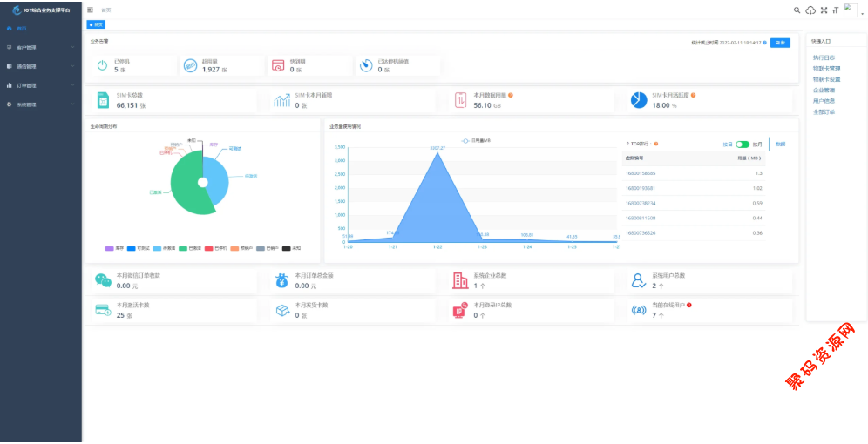
Task: Select 首页 in the left sidebar
Action: [22, 29]
